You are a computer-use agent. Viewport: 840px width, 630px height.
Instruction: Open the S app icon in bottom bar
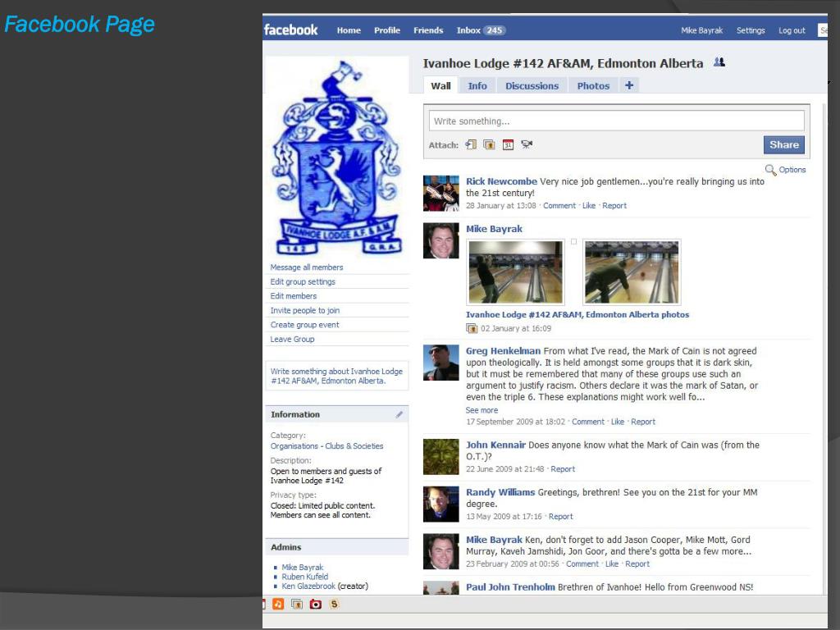click(335, 605)
